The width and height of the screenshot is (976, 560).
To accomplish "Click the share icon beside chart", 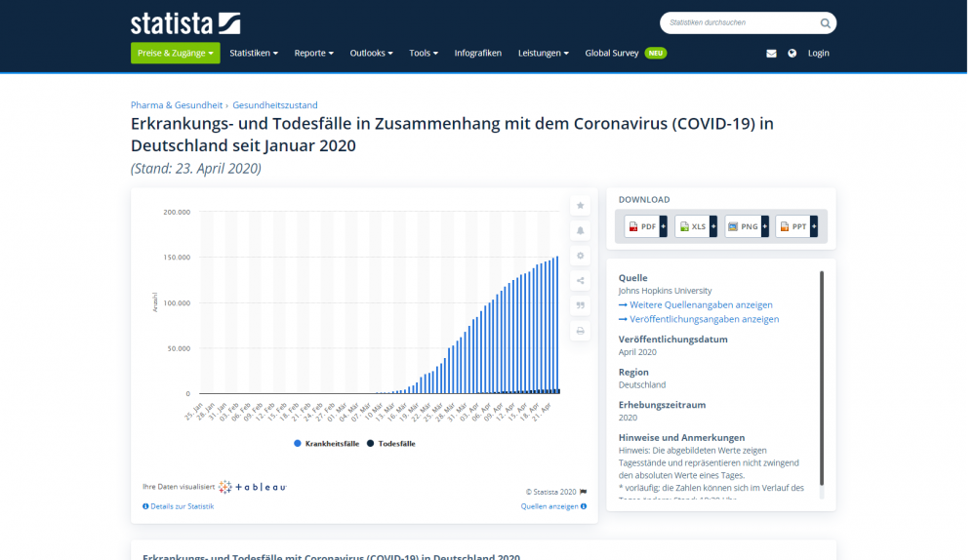I will pyautogui.click(x=581, y=281).
